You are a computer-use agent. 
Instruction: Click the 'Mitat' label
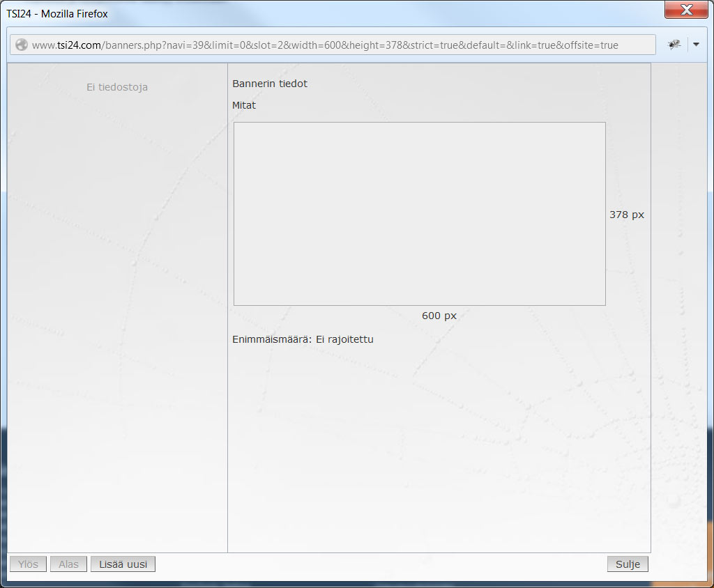[244, 105]
